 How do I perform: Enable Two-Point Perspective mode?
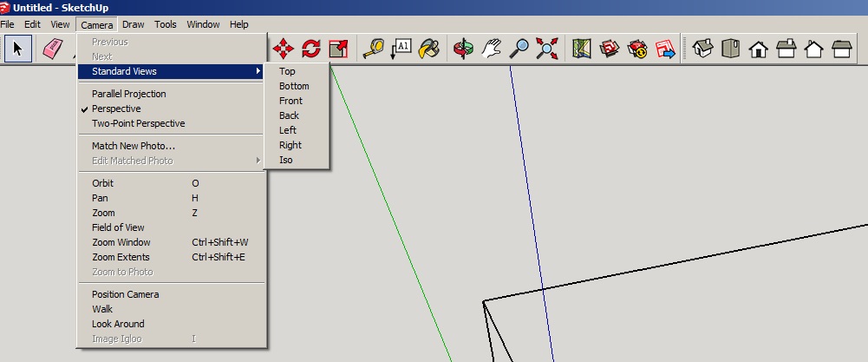click(171, 123)
